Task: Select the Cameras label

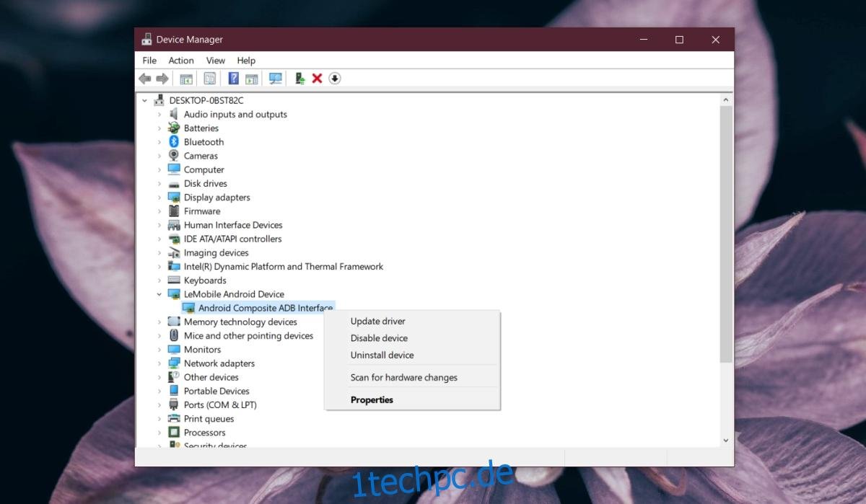Action: 201,156
